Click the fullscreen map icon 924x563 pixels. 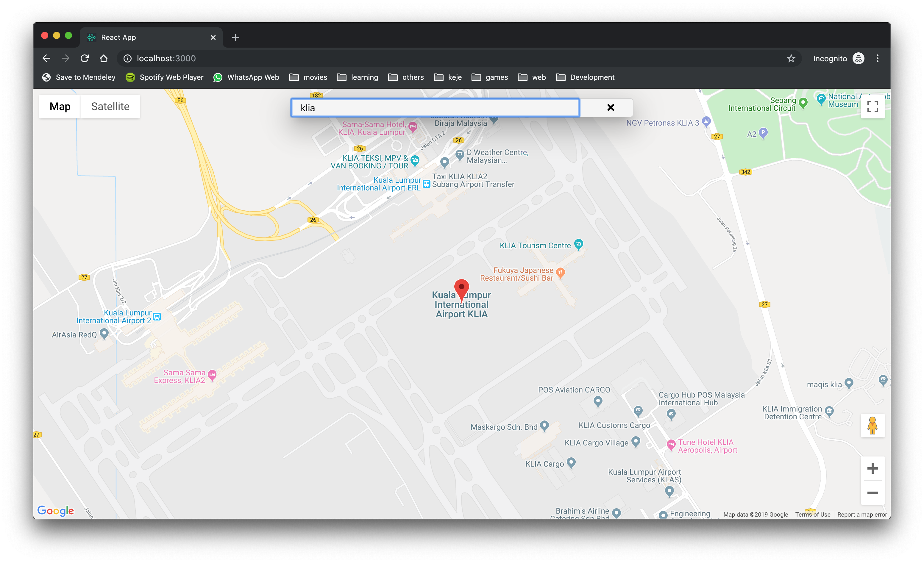(873, 107)
